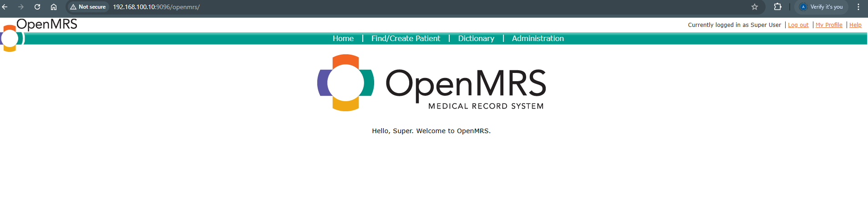868x223 pixels.
Task: Click the Verify it's you profile chip
Action: (x=822, y=7)
